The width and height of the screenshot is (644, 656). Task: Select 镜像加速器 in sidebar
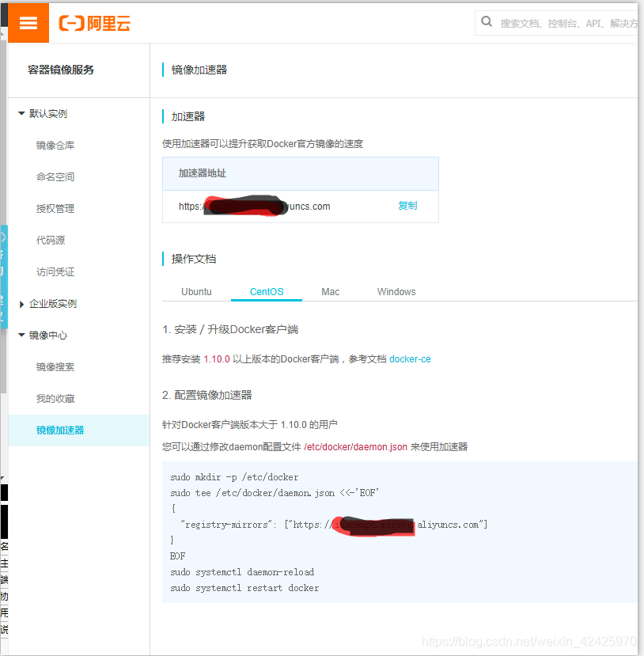[78, 430]
